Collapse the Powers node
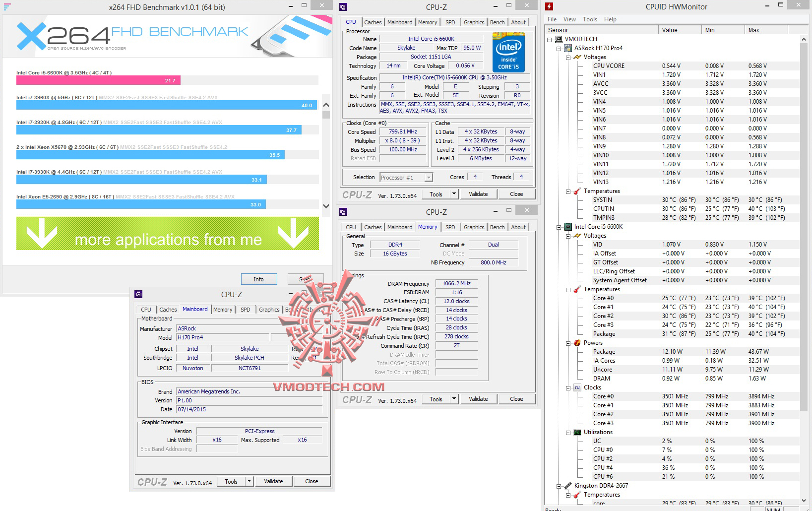This screenshot has width=812, height=511. click(568, 343)
